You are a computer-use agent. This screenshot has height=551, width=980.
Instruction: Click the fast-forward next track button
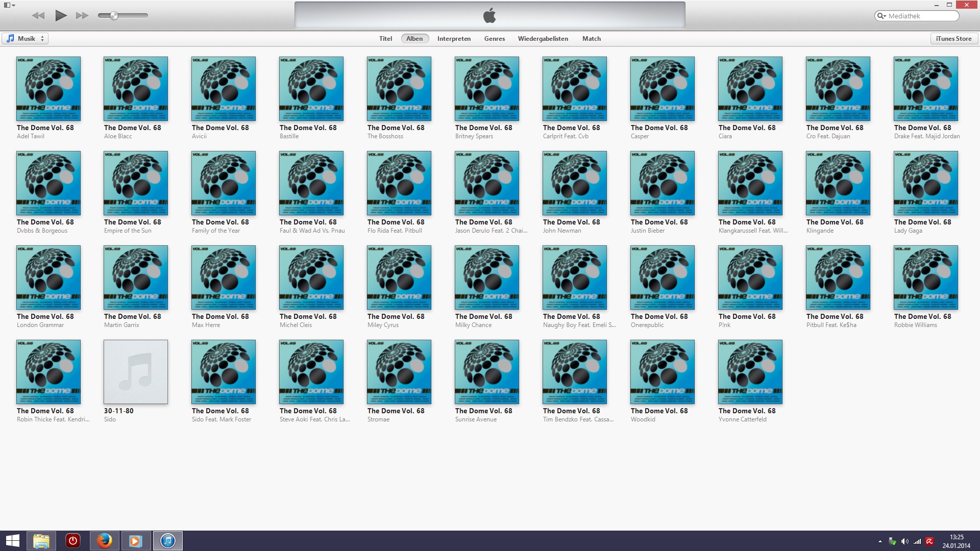pos(82,15)
